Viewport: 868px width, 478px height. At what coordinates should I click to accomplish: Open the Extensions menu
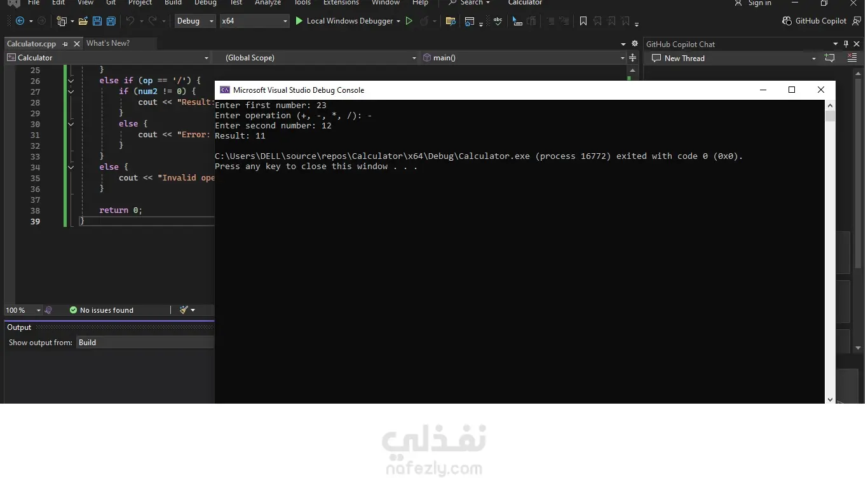[x=341, y=3]
